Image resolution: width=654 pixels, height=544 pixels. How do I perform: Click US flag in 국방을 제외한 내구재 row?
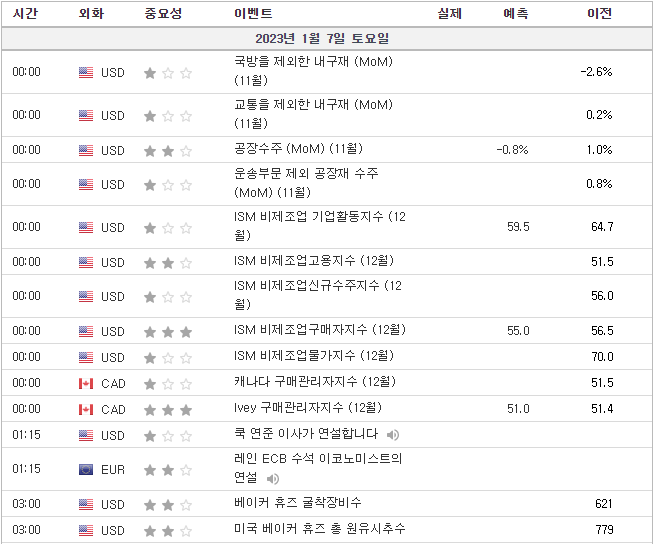[x=86, y=73]
